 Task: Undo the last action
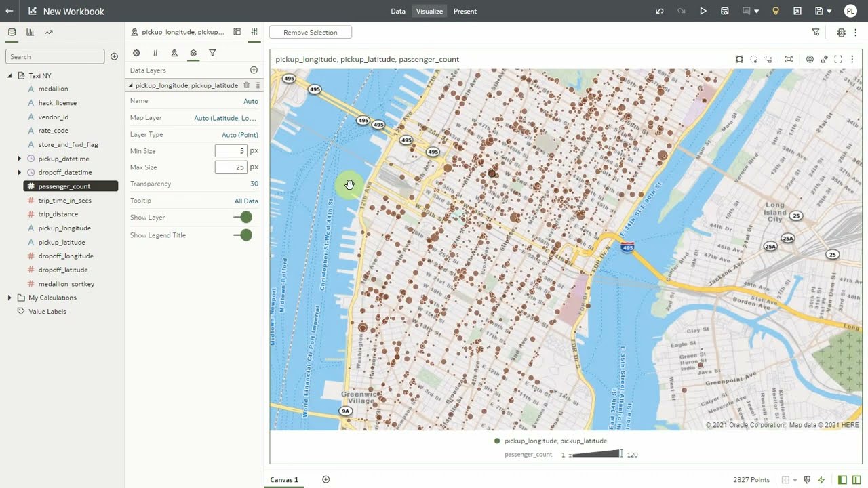[x=660, y=11]
